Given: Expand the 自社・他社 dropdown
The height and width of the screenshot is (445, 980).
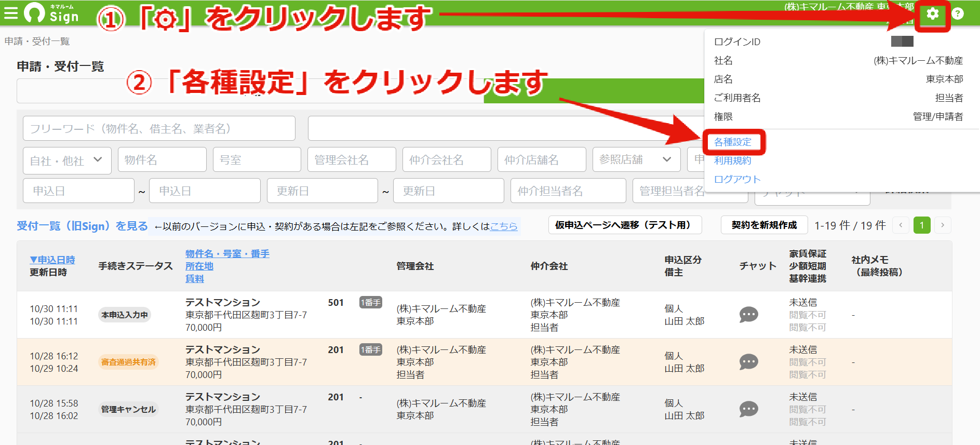Looking at the screenshot, I should (x=67, y=160).
